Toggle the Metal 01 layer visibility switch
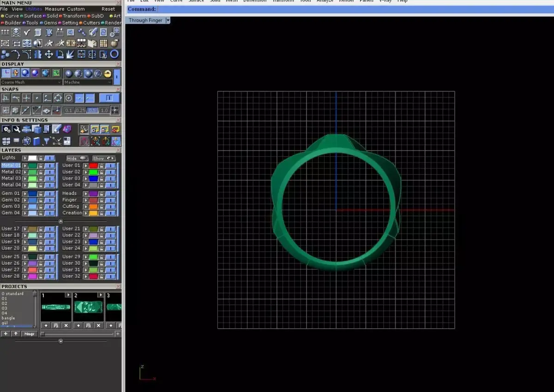 click(49, 165)
